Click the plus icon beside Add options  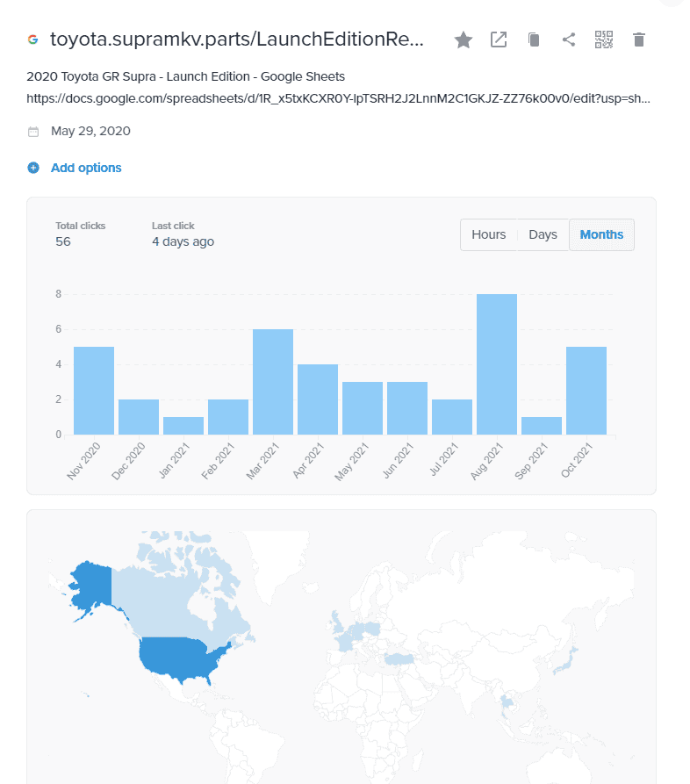pyautogui.click(x=33, y=168)
